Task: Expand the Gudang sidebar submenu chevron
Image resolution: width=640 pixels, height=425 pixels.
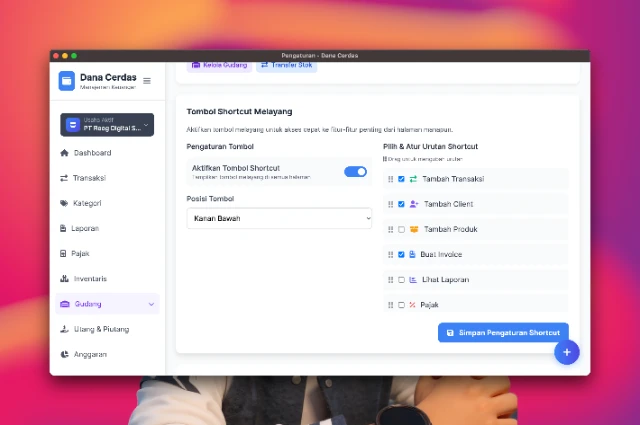Action: pos(151,304)
